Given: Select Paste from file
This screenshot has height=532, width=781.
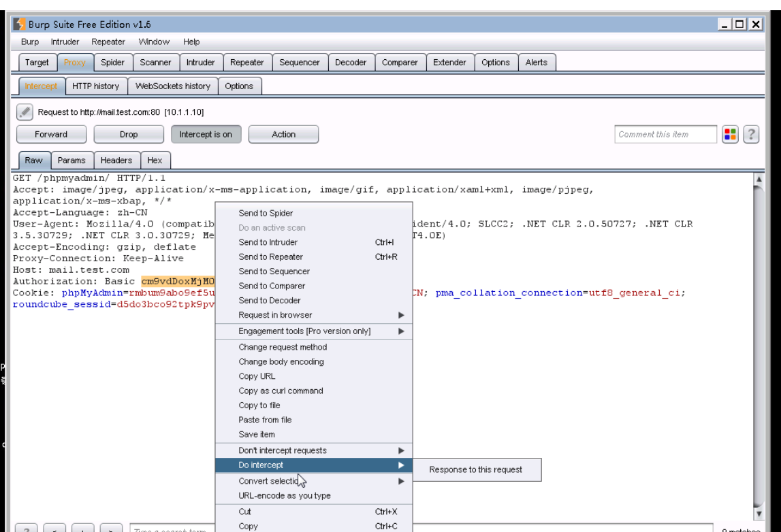Looking at the screenshot, I should (x=314, y=420).
